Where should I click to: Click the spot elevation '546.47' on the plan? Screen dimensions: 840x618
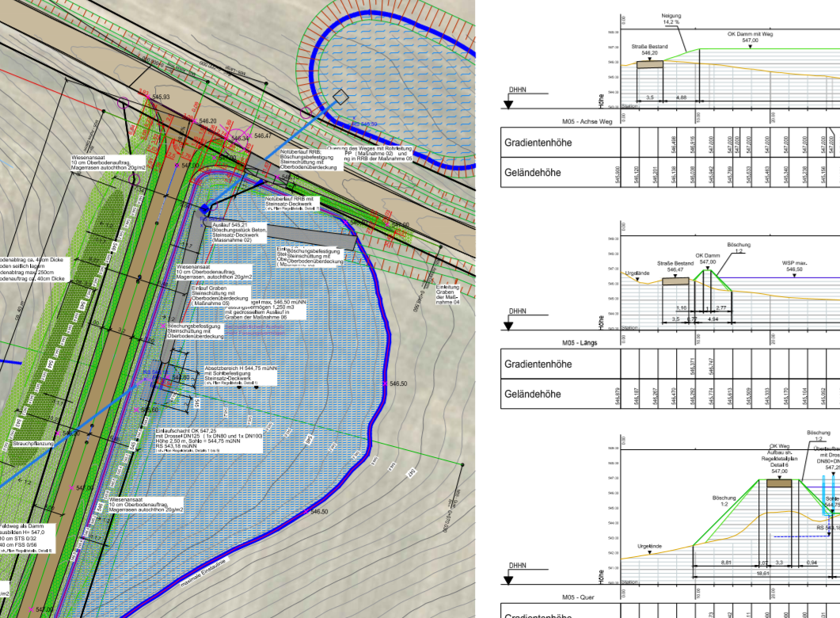click(x=263, y=136)
